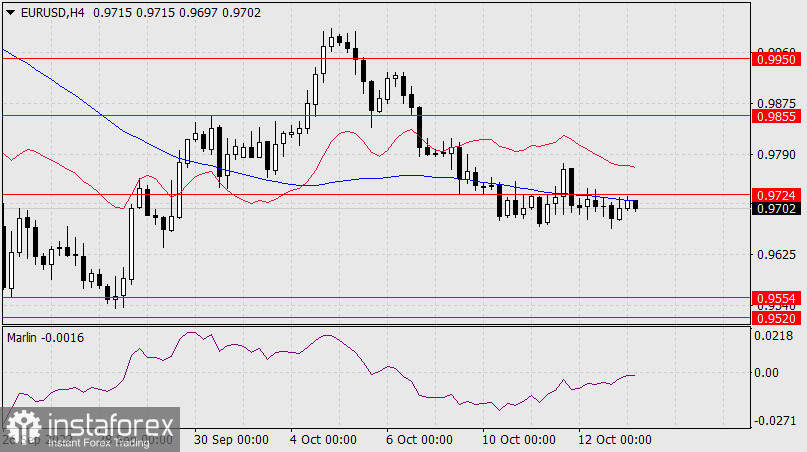Click the 0.9625 price scale value

776,255
